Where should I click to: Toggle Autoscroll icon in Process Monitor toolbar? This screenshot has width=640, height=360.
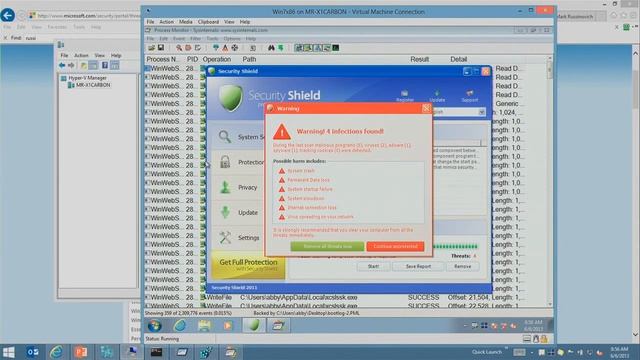(188, 48)
